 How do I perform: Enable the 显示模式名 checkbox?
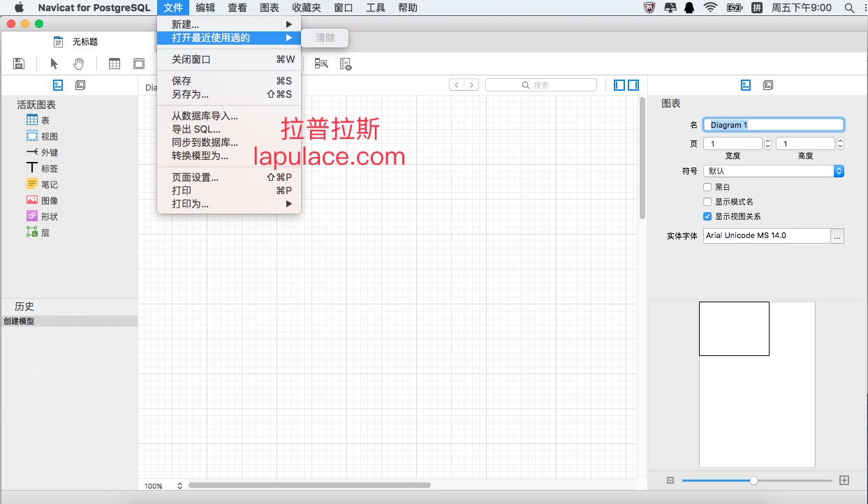coord(707,202)
